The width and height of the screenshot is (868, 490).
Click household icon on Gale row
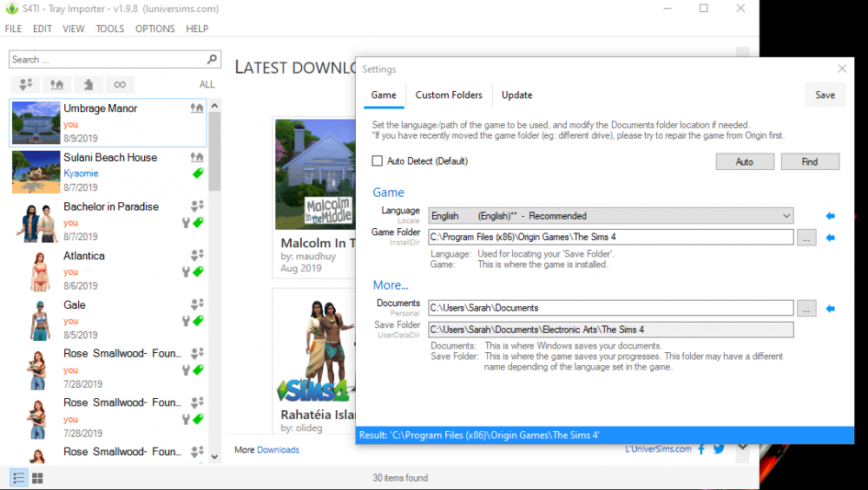[198, 304]
